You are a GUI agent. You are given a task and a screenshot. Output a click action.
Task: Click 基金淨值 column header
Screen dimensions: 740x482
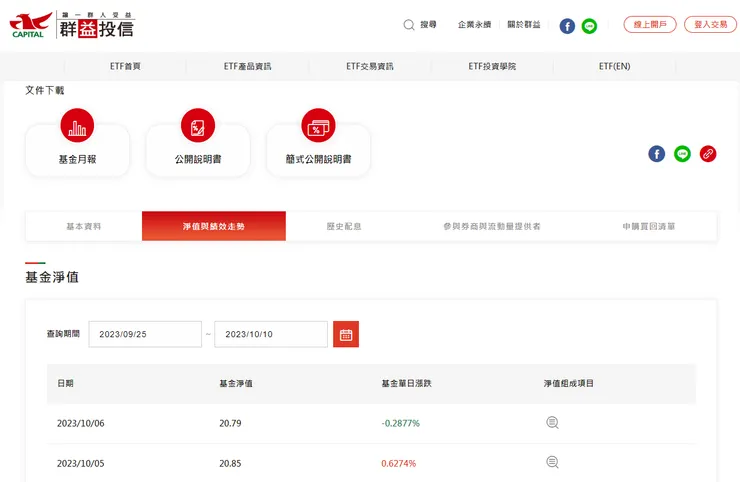235,383
